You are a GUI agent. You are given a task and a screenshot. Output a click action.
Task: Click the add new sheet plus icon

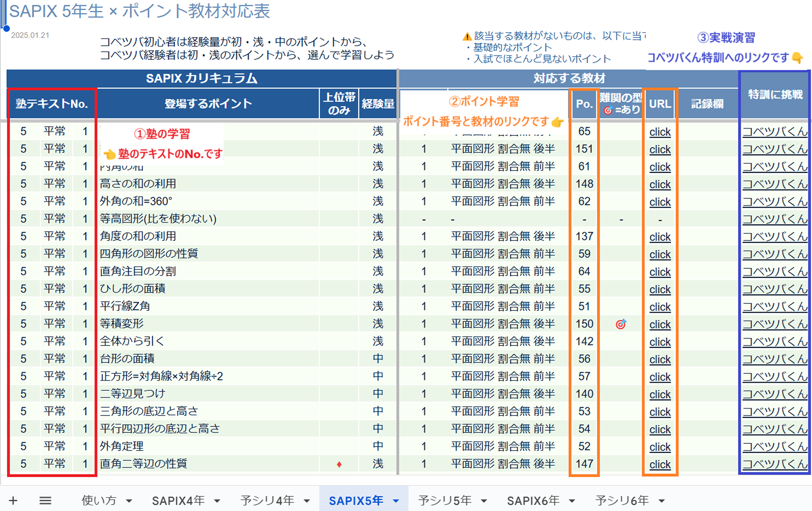point(13,500)
